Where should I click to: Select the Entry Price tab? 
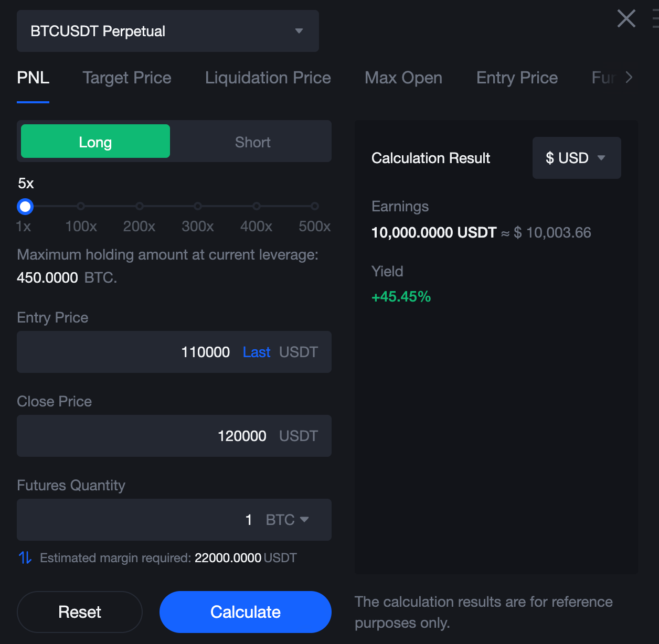[x=517, y=78]
